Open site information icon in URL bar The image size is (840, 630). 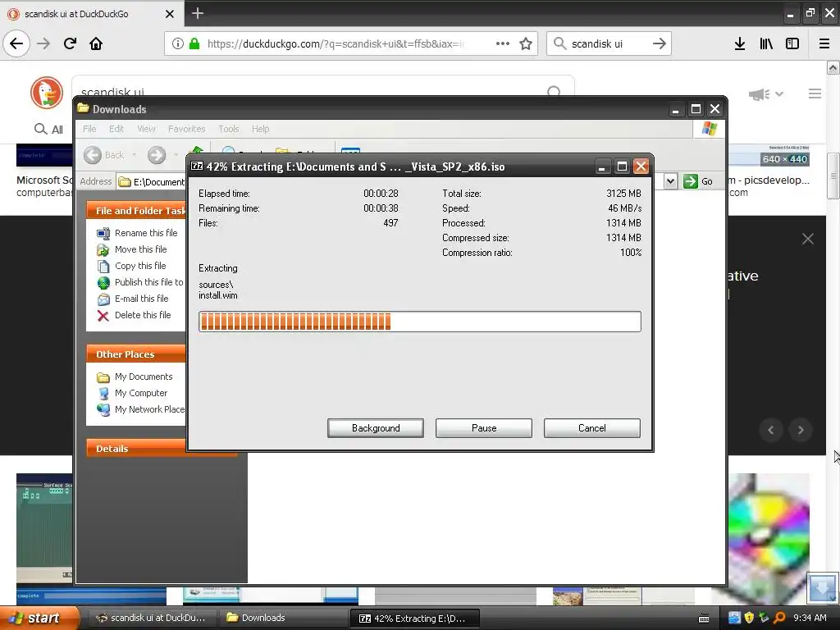pos(178,43)
